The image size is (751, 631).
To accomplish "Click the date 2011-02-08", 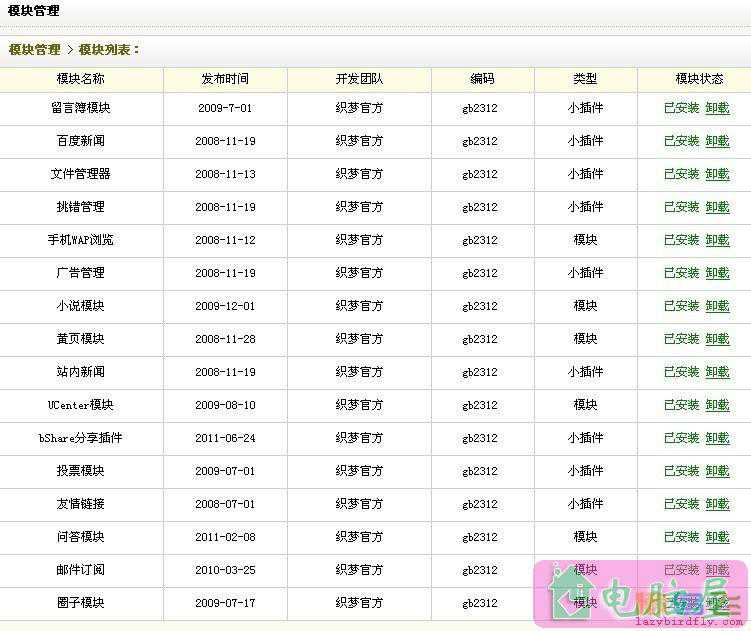I will coord(225,537).
